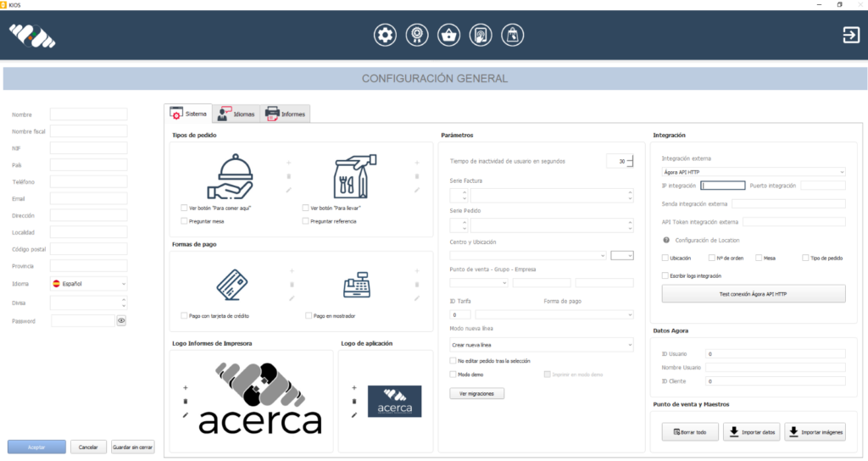
Task: Open the Idioma 'Español' dropdown
Action: click(x=88, y=283)
